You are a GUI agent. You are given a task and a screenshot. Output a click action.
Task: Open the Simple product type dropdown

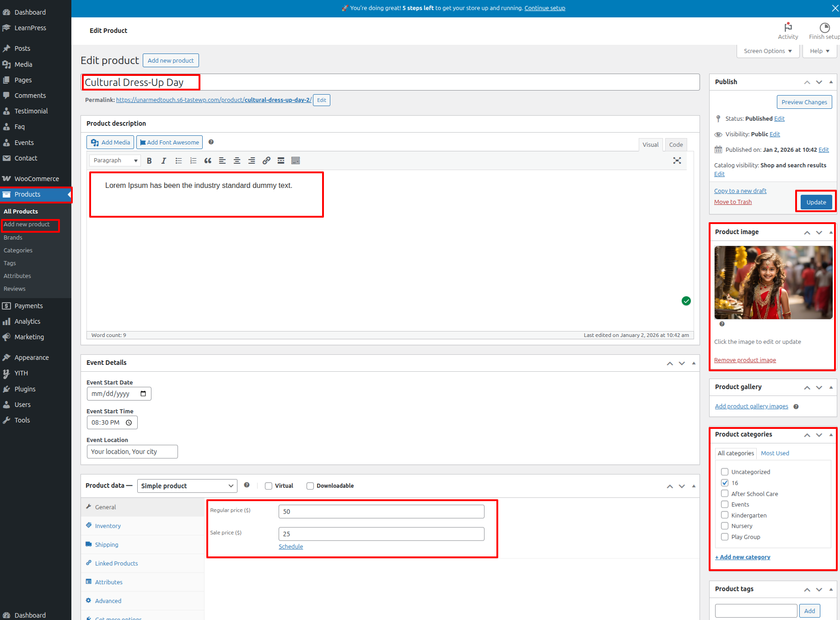(x=187, y=486)
